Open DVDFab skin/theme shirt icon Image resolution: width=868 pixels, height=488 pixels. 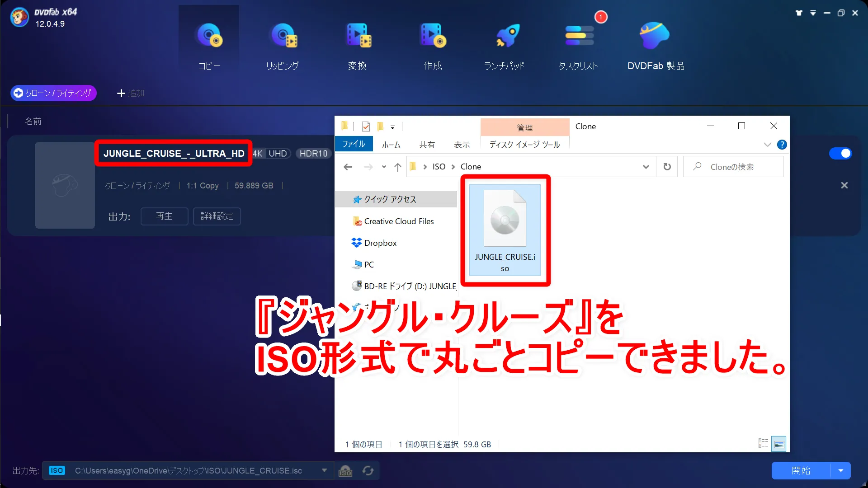click(x=799, y=13)
